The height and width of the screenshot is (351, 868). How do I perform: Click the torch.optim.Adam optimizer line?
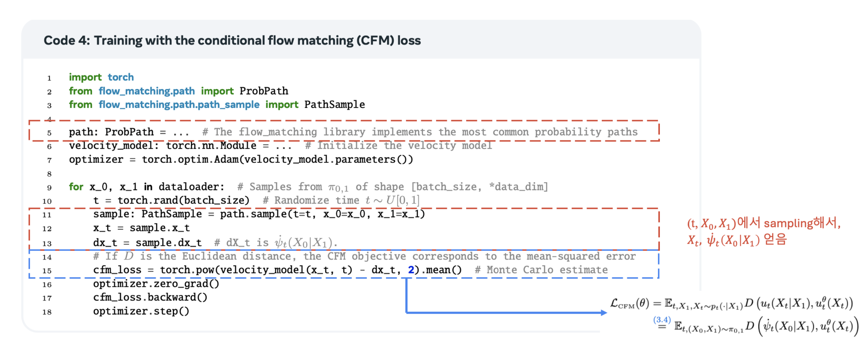tap(241, 160)
